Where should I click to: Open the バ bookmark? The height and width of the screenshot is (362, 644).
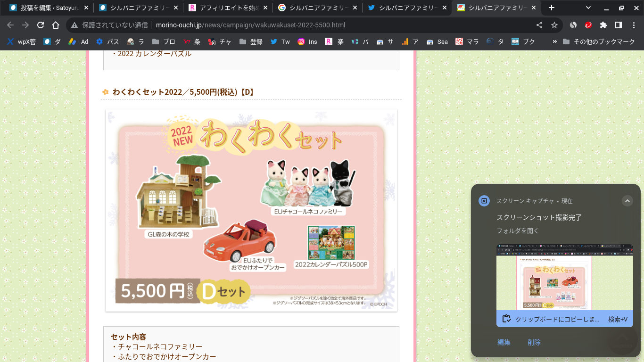[361, 41]
